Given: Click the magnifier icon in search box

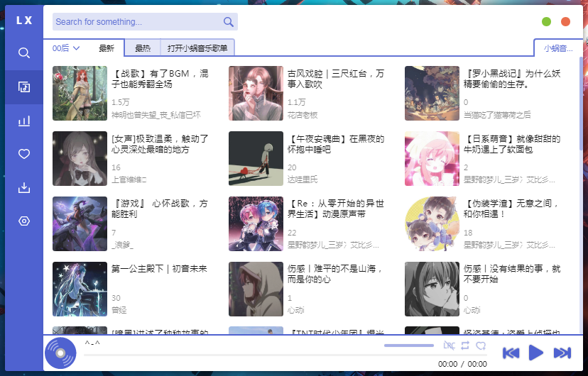Looking at the screenshot, I should (229, 22).
